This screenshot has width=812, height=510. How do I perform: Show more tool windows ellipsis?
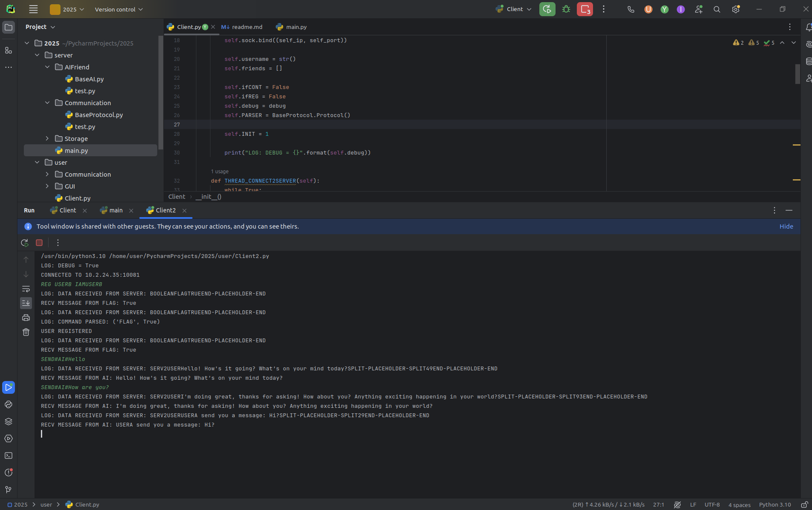pyautogui.click(x=9, y=67)
